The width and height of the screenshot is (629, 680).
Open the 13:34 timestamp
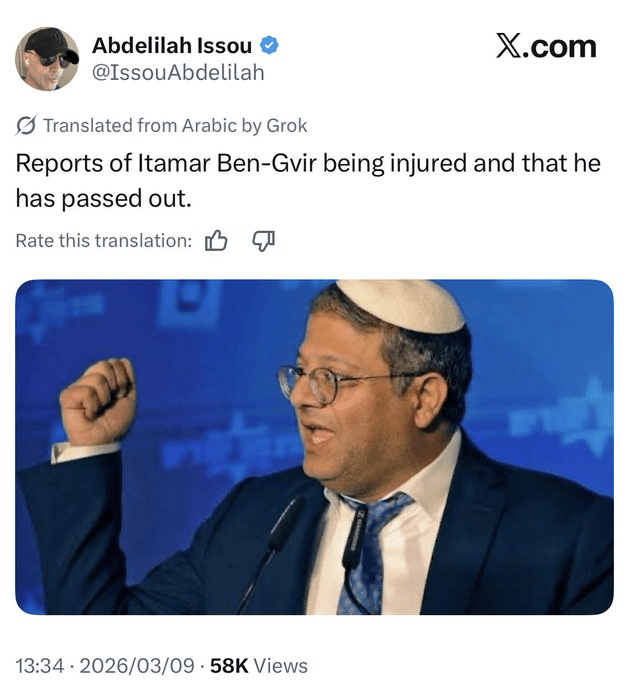[39, 666]
